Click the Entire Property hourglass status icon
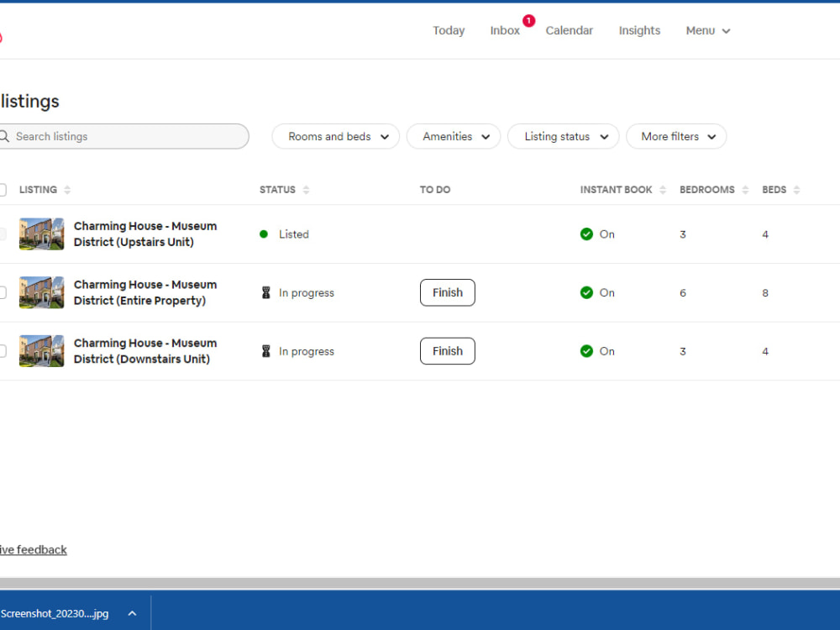This screenshot has width=840, height=630. [x=265, y=292]
